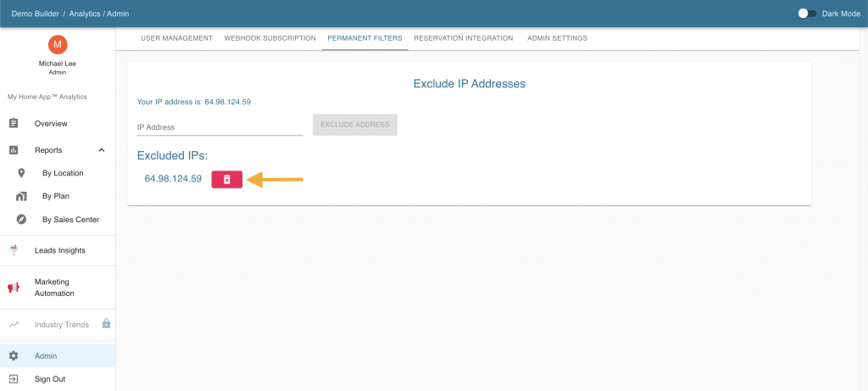Click the lock icon beside Industry Trends

pos(106,323)
